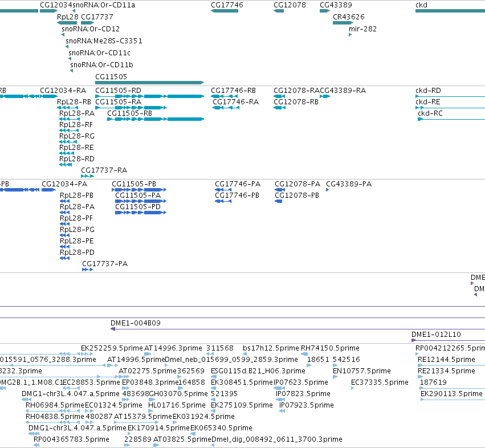Open the RpL28-RB transcript label
The height and width of the screenshot is (448, 485).
pos(74,102)
